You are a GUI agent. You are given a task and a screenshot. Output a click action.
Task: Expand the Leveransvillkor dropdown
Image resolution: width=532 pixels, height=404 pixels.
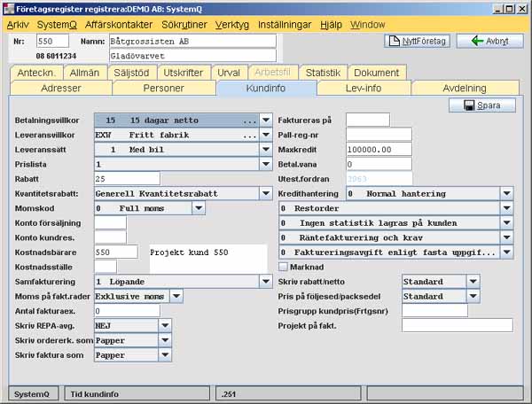click(x=266, y=135)
